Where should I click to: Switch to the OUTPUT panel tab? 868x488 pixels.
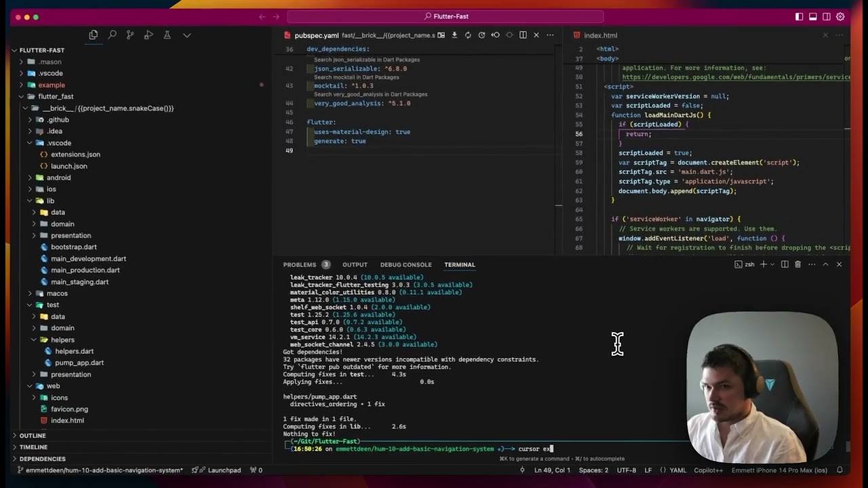pyautogui.click(x=355, y=264)
